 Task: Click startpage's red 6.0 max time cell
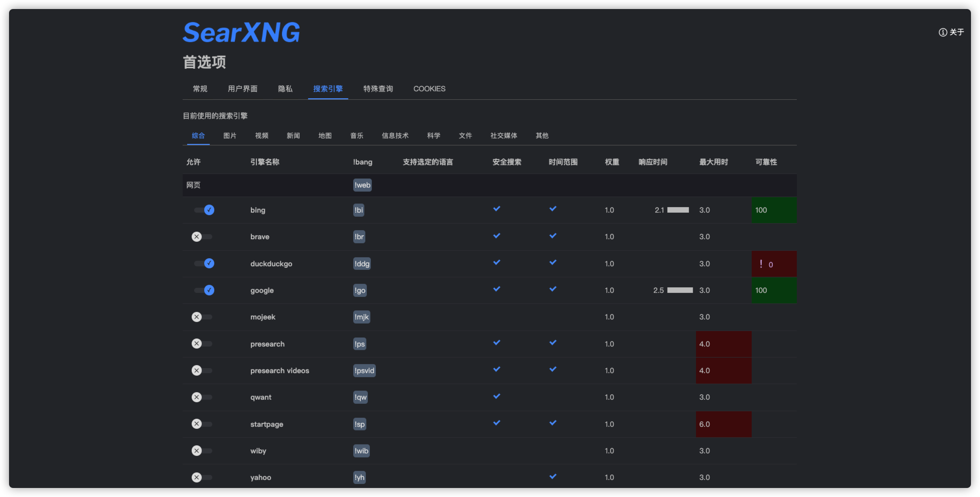(x=724, y=424)
